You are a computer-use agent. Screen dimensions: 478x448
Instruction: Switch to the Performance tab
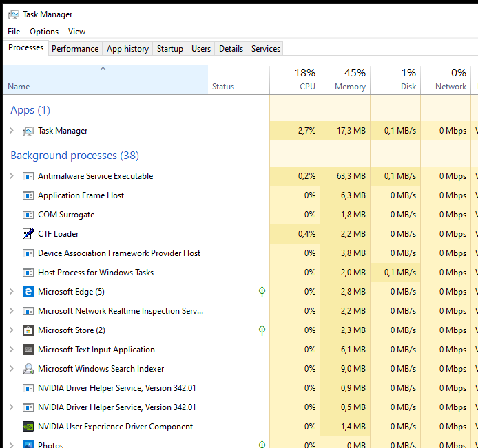point(75,49)
